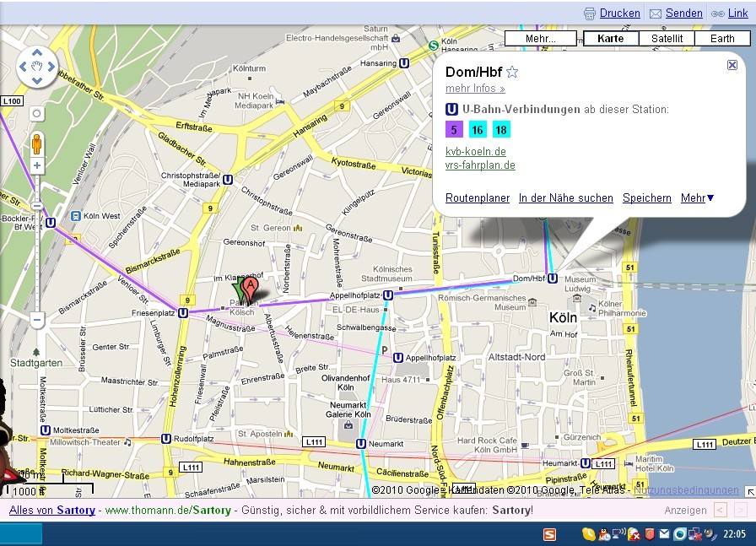Expand the overview map corner arrow

pos(751,491)
